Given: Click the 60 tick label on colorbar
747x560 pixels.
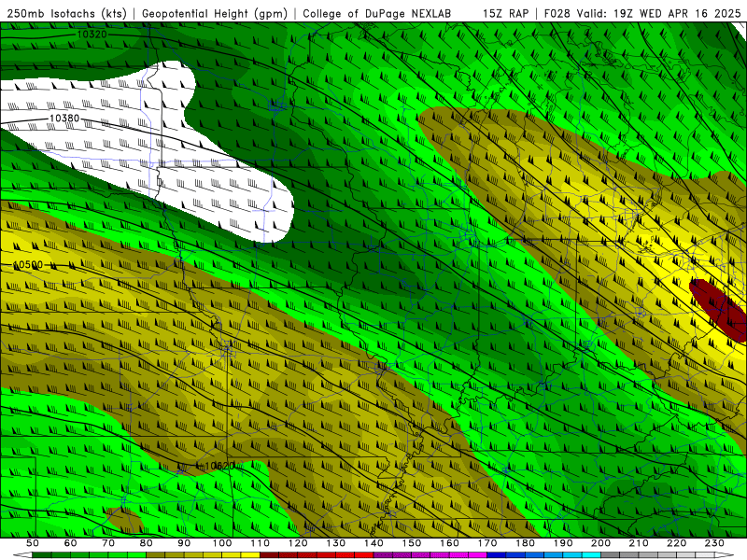Looking at the screenshot, I should pos(70,543).
